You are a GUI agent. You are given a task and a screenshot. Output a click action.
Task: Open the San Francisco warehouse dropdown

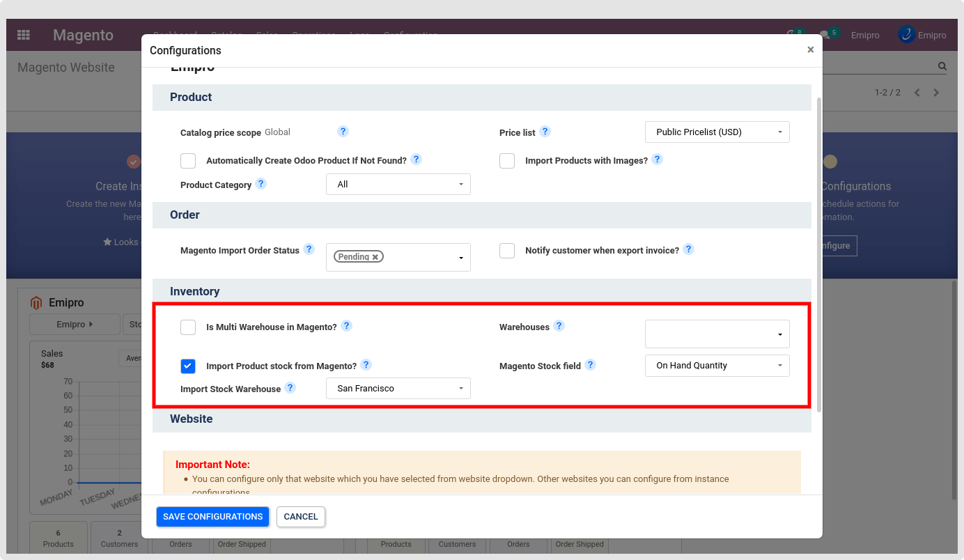(x=398, y=389)
